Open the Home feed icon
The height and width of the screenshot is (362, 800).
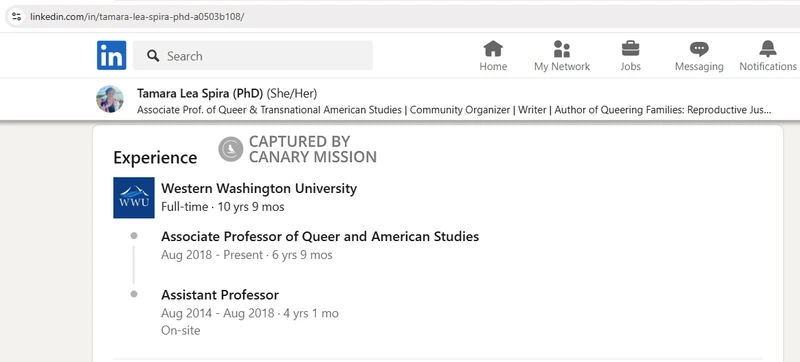[x=493, y=49]
